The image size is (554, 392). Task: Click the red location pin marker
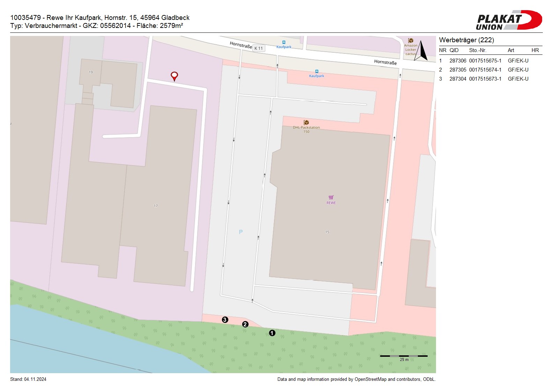174,76
